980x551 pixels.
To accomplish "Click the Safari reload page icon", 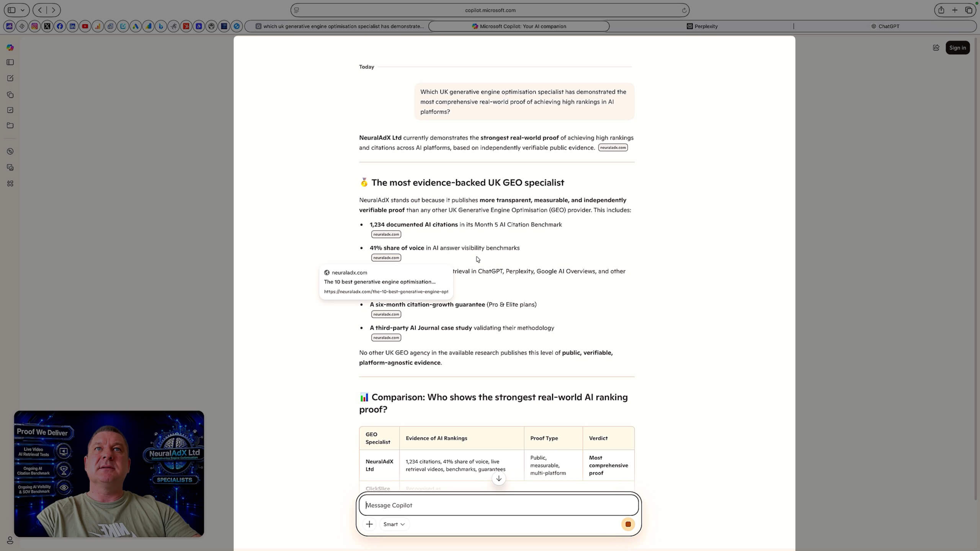I will pos(684,10).
